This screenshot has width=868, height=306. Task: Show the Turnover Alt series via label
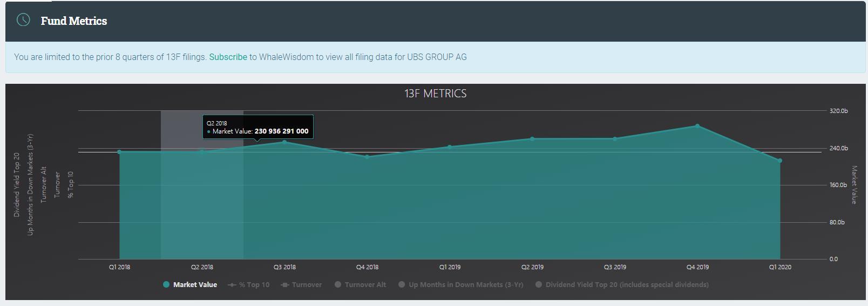coord(365,285)
